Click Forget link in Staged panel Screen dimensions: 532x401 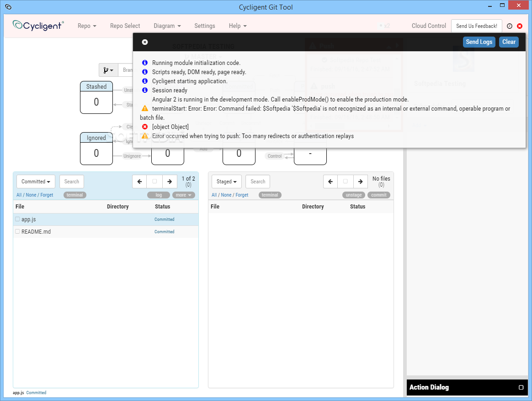[242, 195]
